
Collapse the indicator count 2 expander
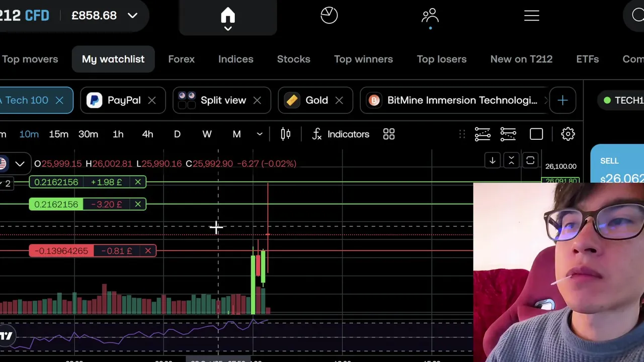click(x=6, y=184)
